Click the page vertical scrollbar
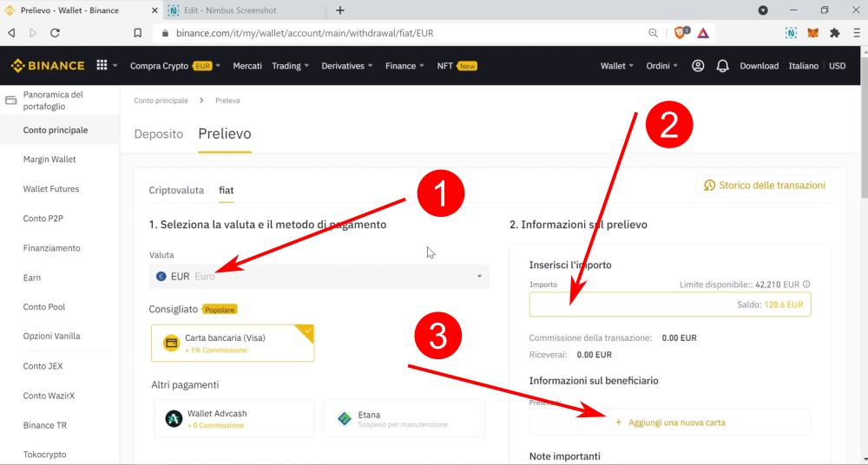This screenshot has width=868, height=465. tap(865, 128)
